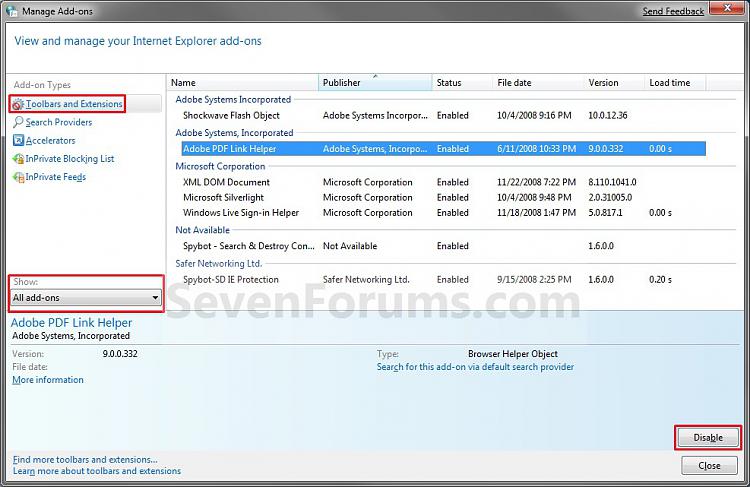
Task: Select Spybot - Search & Destroy row
Action: point(443,246)
